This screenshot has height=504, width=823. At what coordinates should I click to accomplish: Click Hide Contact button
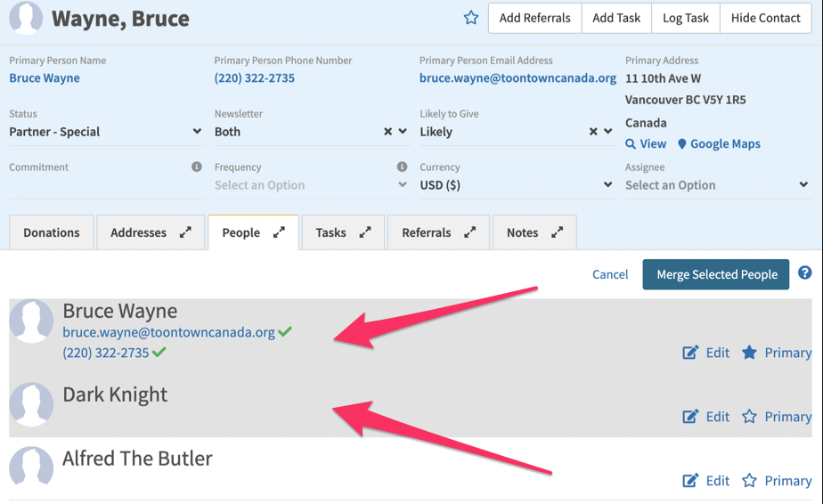(x=766, y=18)
